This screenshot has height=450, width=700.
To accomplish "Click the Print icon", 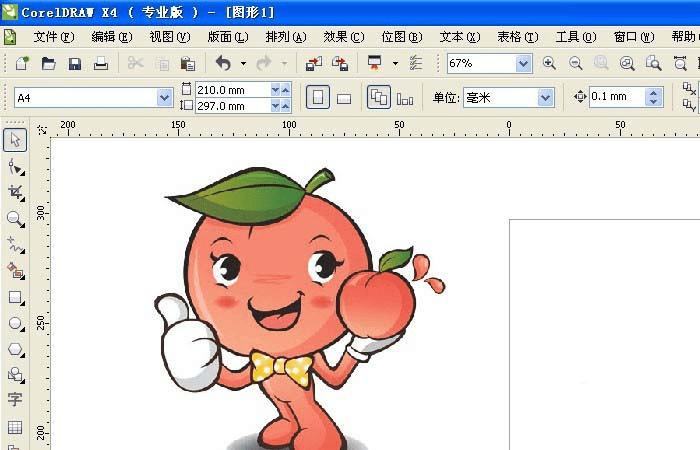I will (101, 63).
